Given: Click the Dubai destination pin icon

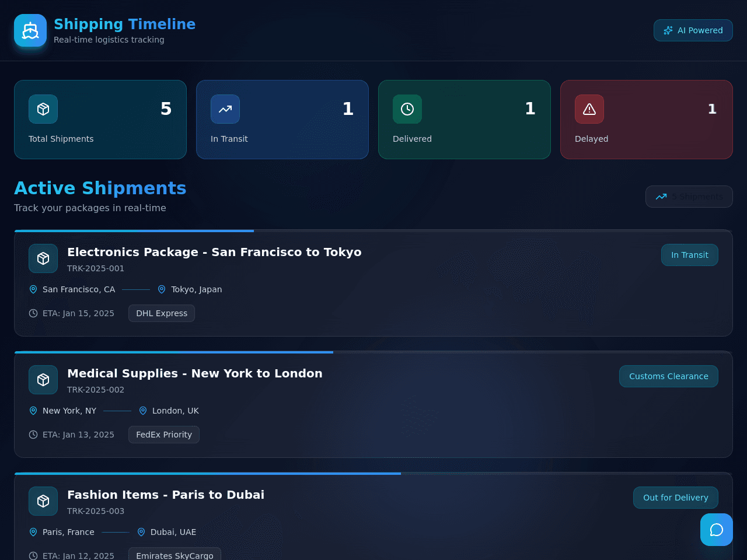Looking at the screenshot, I should (141, 532).
